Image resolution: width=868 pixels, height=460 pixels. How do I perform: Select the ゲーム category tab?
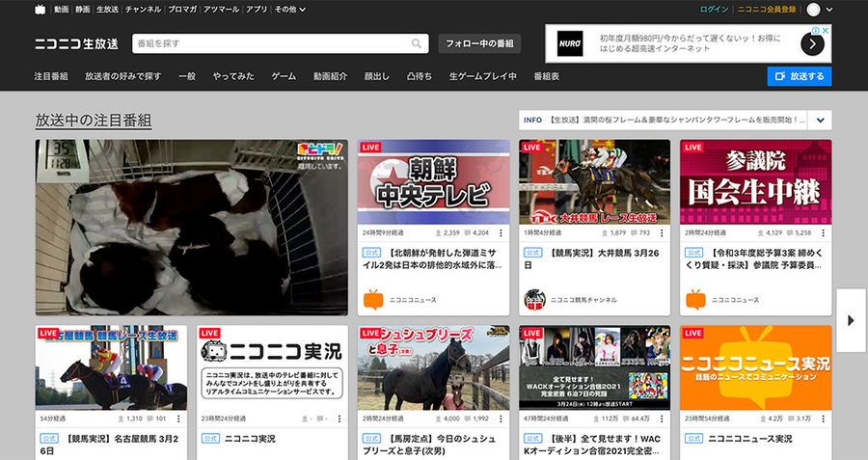284,76
